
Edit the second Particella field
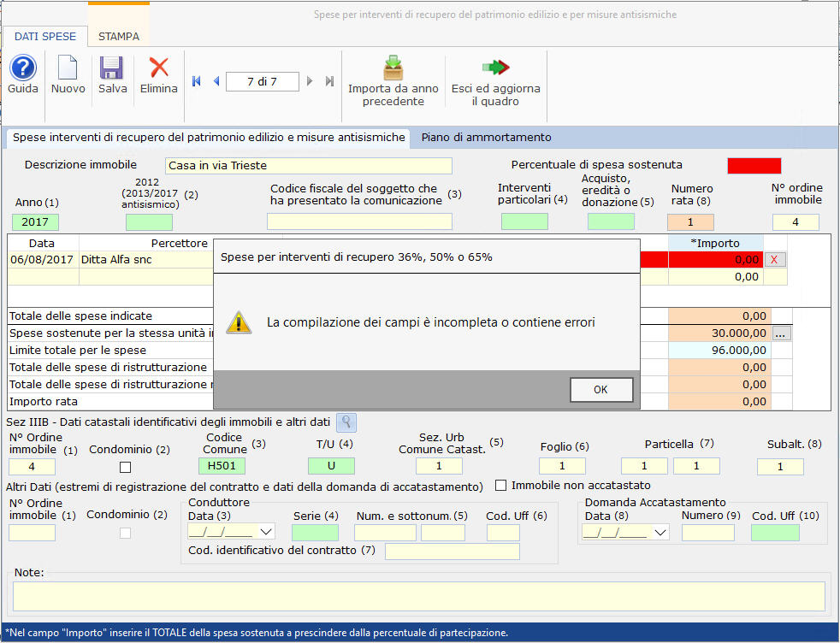coord(696,466)
